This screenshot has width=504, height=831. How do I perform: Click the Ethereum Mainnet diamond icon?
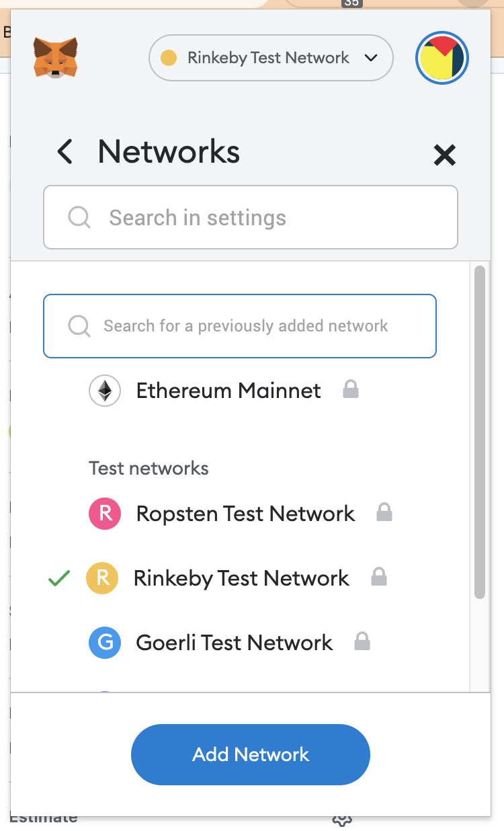[105, 391]
